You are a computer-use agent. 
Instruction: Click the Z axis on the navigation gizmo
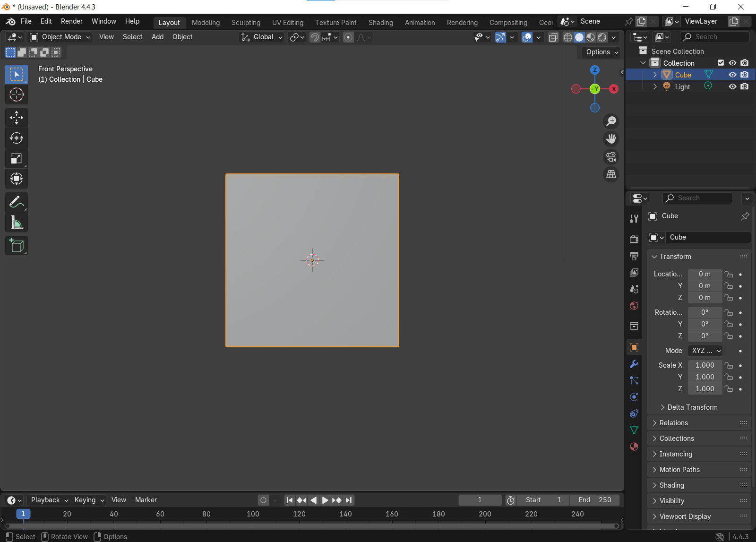point(595,70)
